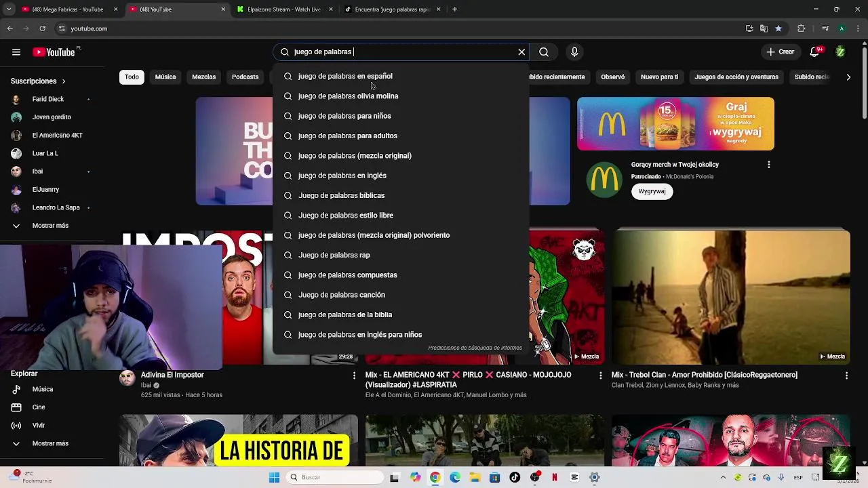Switch to Elpaizorro Stream tab
868x488 pixels.
(285, 9)
